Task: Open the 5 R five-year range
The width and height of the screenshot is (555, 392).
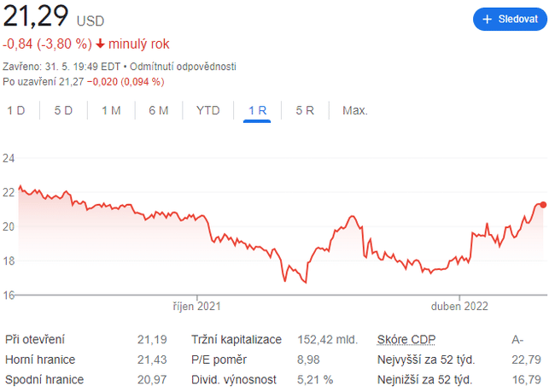Action: 305,110
